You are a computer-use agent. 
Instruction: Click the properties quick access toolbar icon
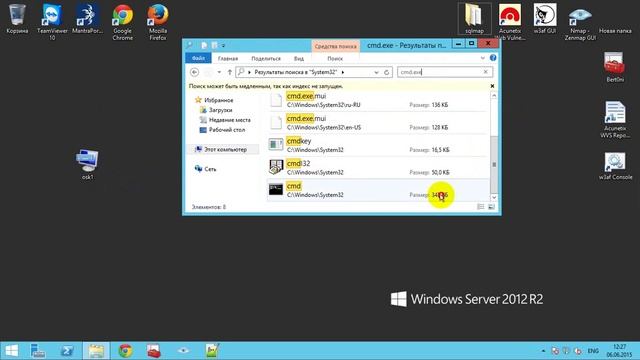(204, 45)
